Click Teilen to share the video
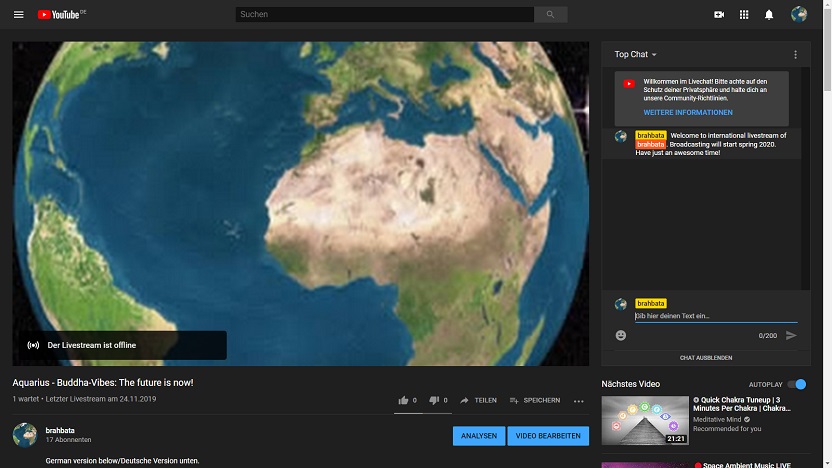 tap(478, 400)
